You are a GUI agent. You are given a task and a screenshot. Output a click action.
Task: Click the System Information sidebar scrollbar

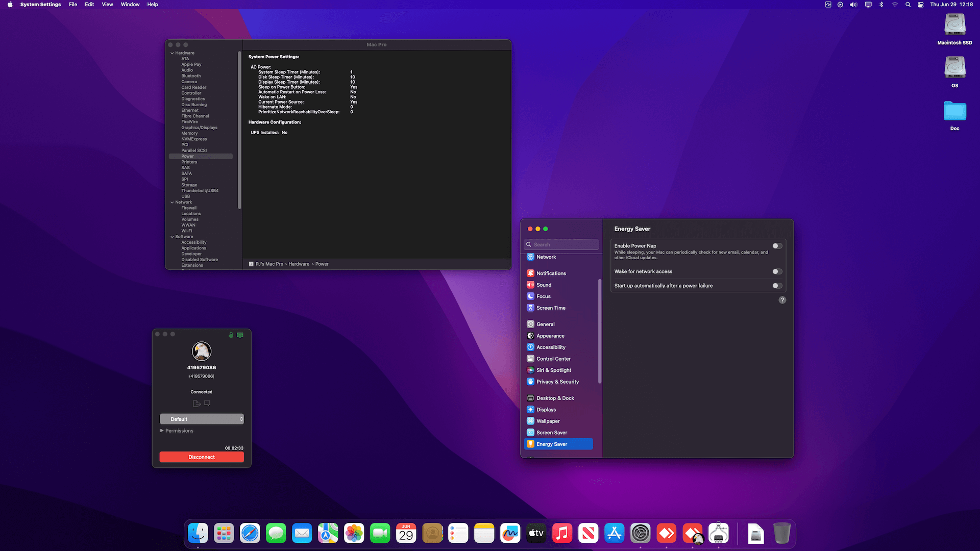pyautogui.click(x=239, y=130)
